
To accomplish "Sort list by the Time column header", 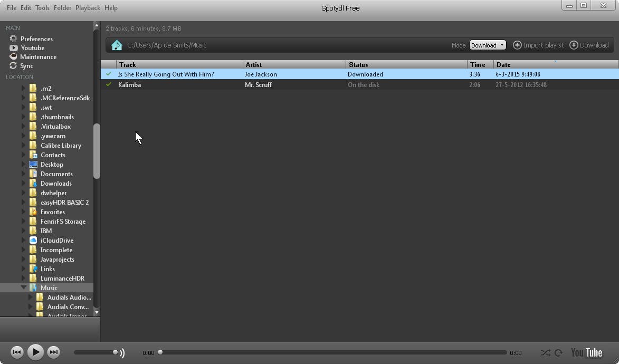I will [480, 64].
